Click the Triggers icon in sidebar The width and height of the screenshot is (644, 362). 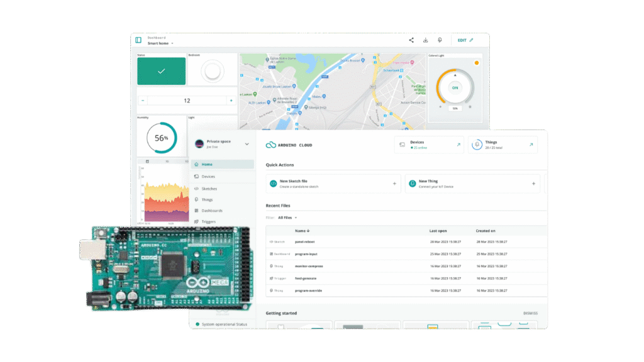tap(196, 222)
